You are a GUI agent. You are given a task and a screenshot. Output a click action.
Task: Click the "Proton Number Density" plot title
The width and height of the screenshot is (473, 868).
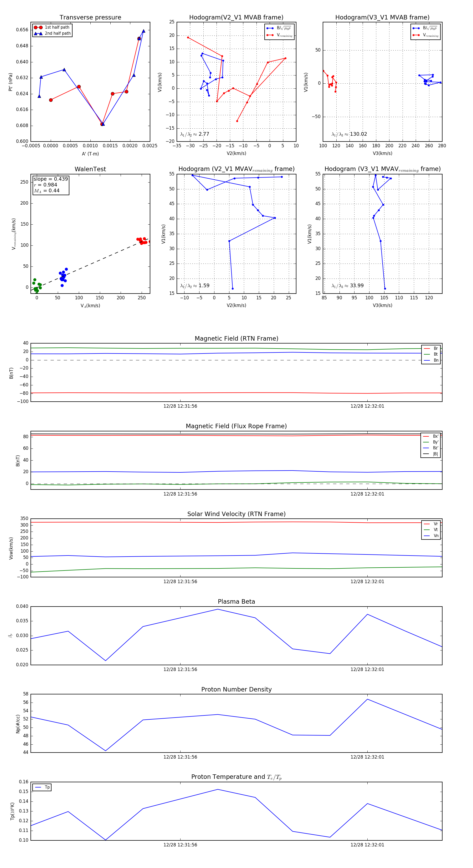[236, 689]
